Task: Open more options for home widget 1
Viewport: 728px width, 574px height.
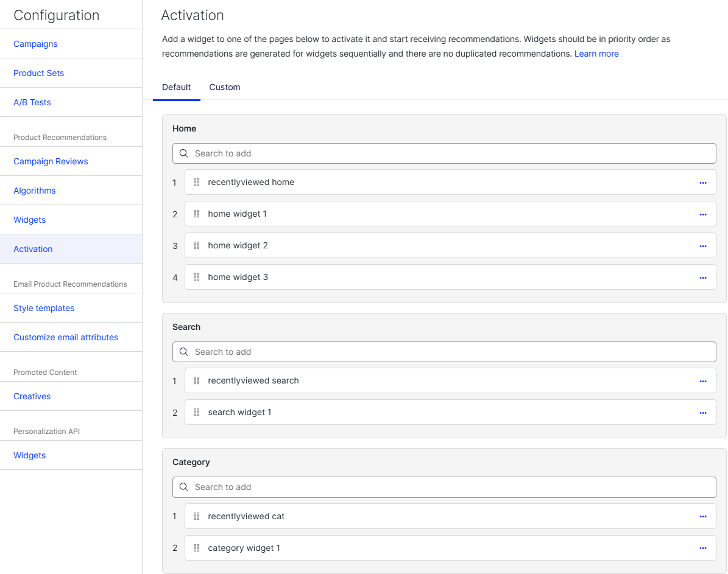Action: pos(703,214)
